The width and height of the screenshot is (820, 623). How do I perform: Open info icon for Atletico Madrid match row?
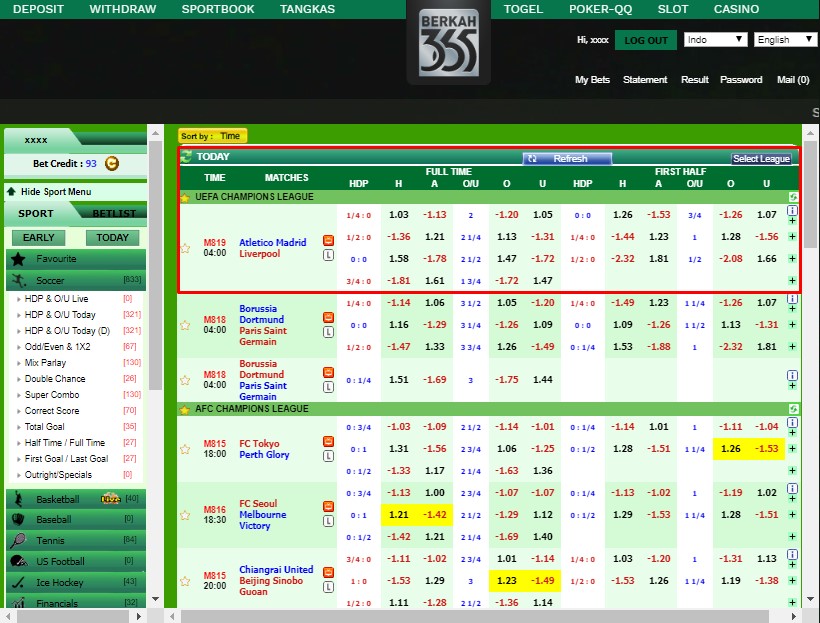tap(792, 212)
